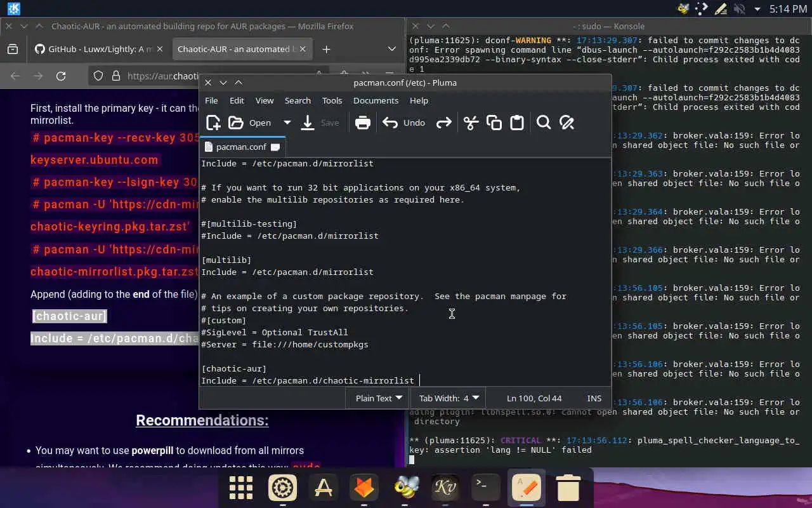Redo the last undone action

(444, 123)
